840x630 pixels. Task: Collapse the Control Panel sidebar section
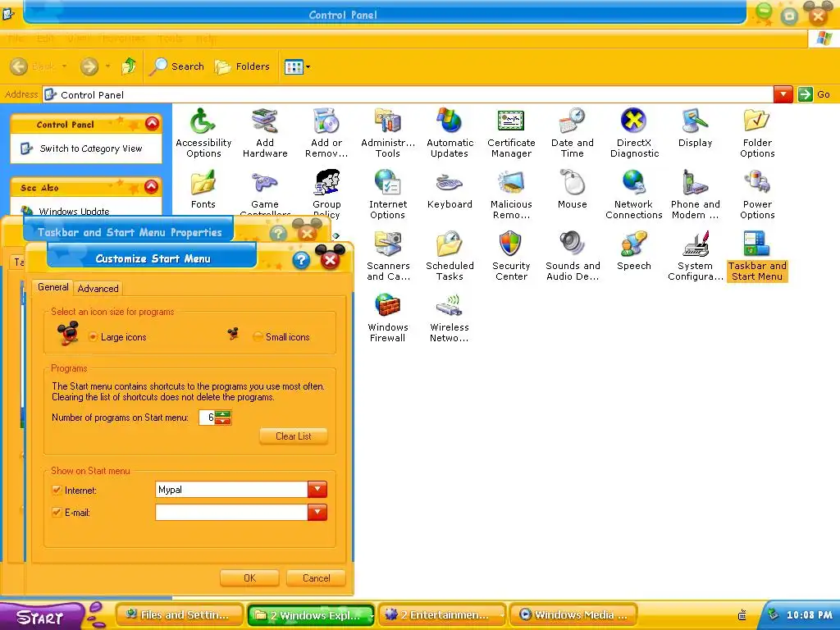(x=152, y=124)
